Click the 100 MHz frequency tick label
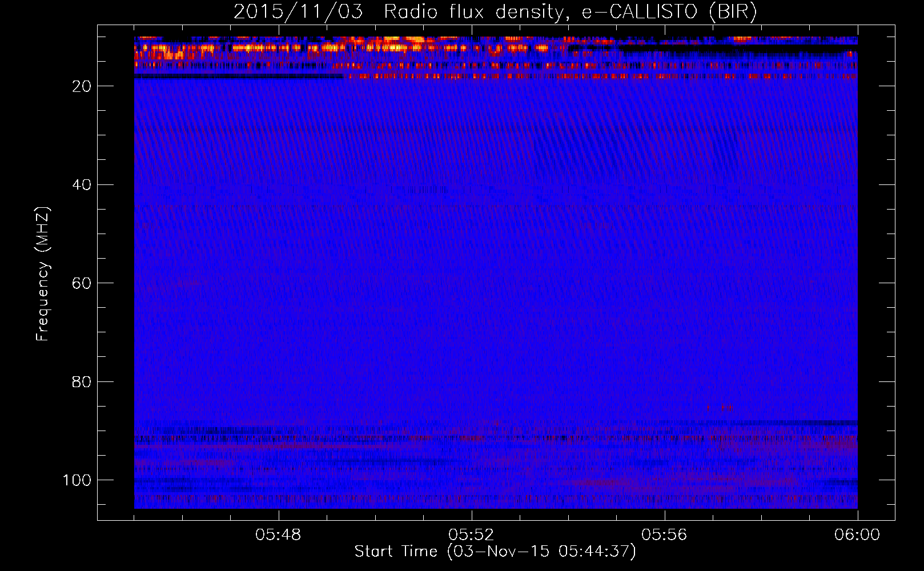Image resolution: width=924 pixels, height=571 pixels. click(x=77, y=480)
